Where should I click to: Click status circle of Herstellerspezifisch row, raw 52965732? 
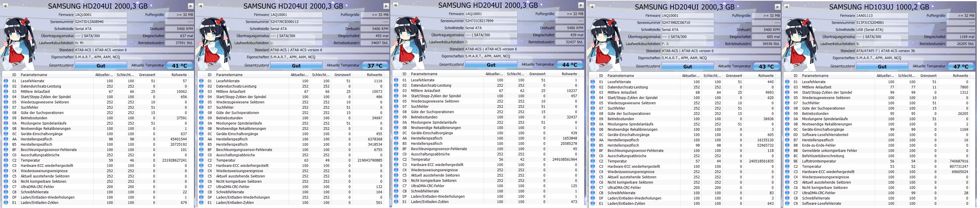coord(593,145)
